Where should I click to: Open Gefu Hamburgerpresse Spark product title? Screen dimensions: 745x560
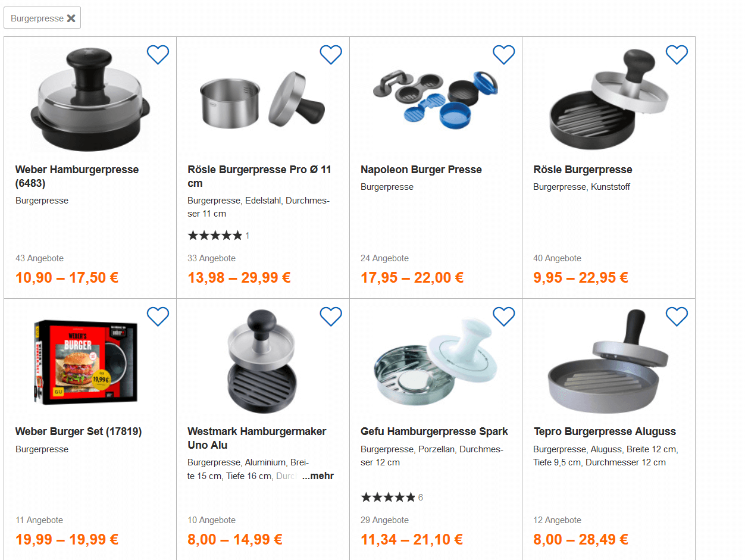pos(434,431)
